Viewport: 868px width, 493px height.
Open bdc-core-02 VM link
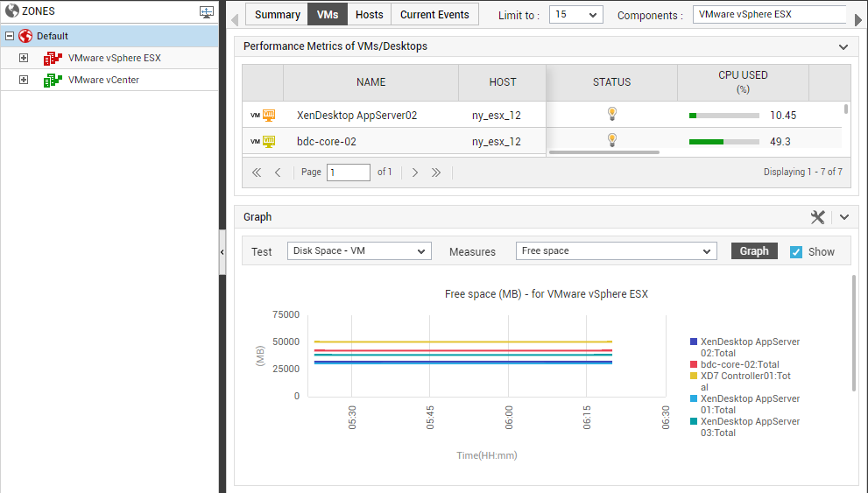[x=326, y=141]
